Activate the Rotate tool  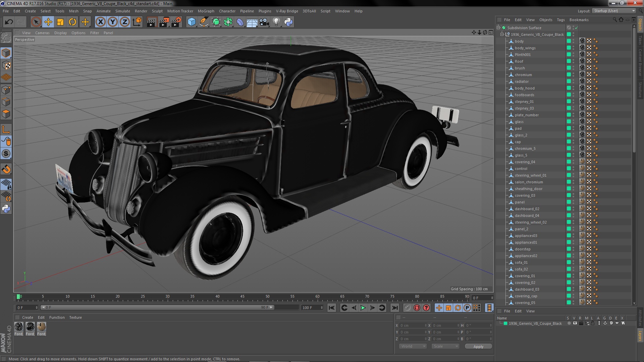point(72,22)
